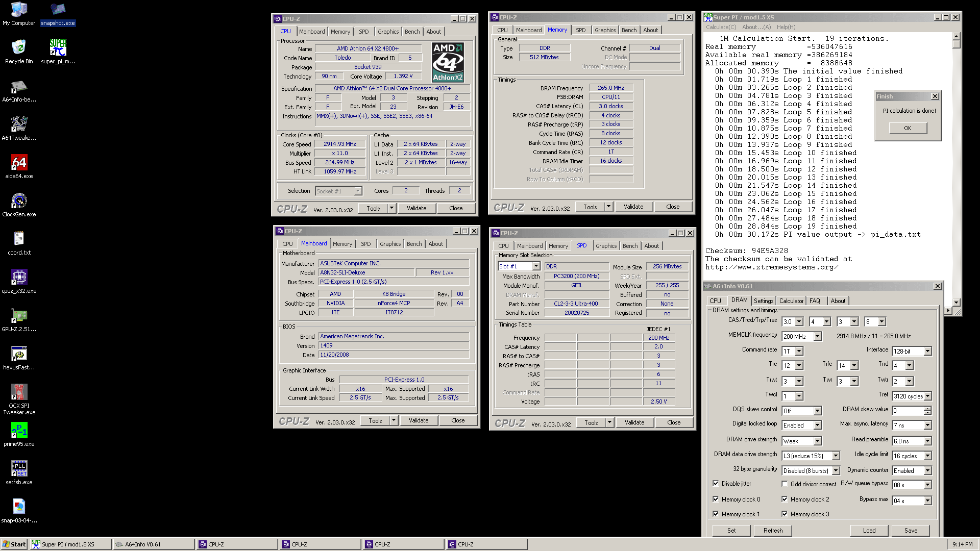Toggle Memory clock 2 checkbox
Viewport: 980px width, 551px height.
coord(785,499)
